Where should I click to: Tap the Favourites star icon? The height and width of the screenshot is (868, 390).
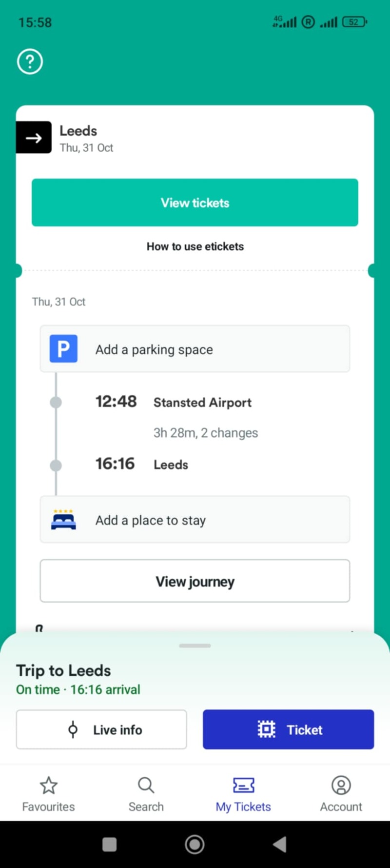tap(48, 785)
